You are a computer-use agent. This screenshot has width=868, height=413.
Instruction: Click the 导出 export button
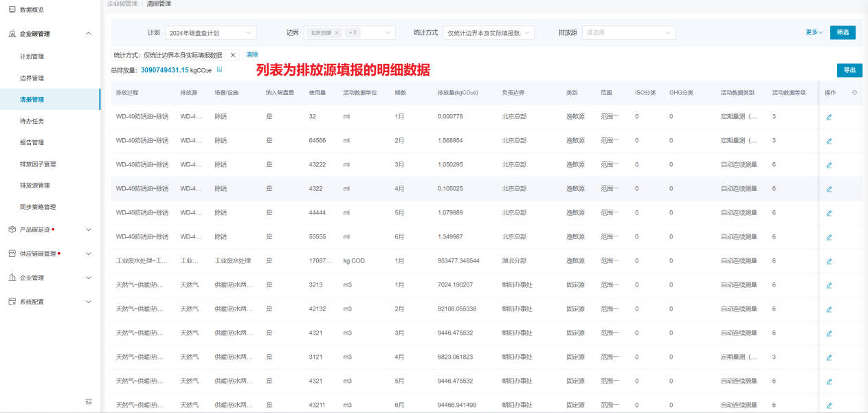coord(849,70)
